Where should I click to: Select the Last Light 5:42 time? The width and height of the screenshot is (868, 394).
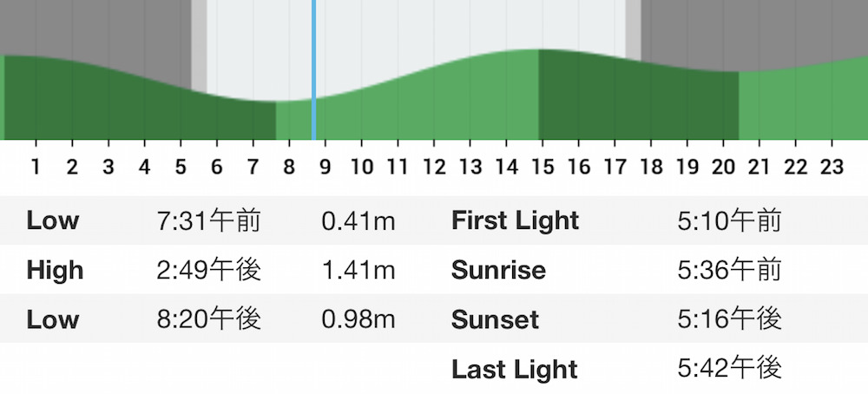(730, 369)
